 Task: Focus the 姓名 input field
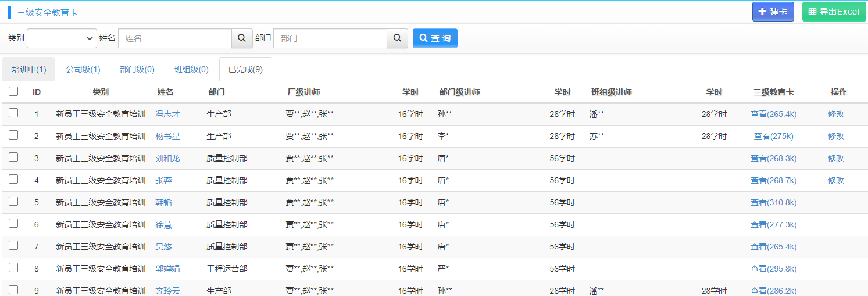(175, 38)
